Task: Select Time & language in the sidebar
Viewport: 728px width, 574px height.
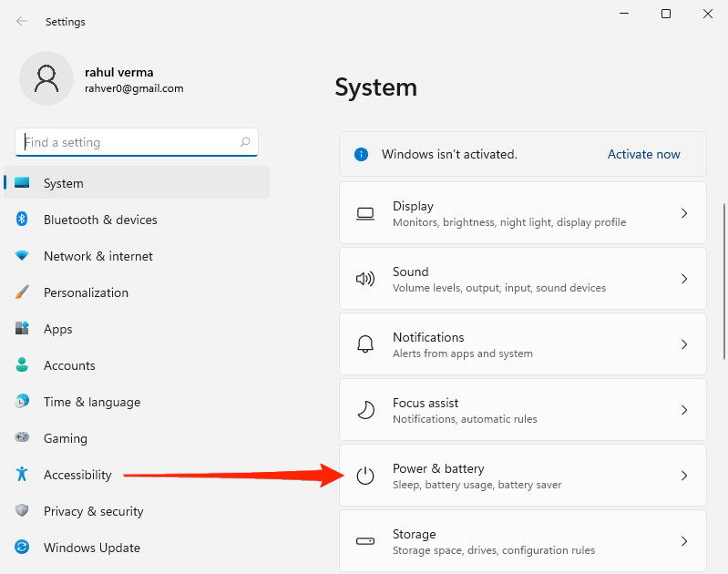Action: coord(91,402)
